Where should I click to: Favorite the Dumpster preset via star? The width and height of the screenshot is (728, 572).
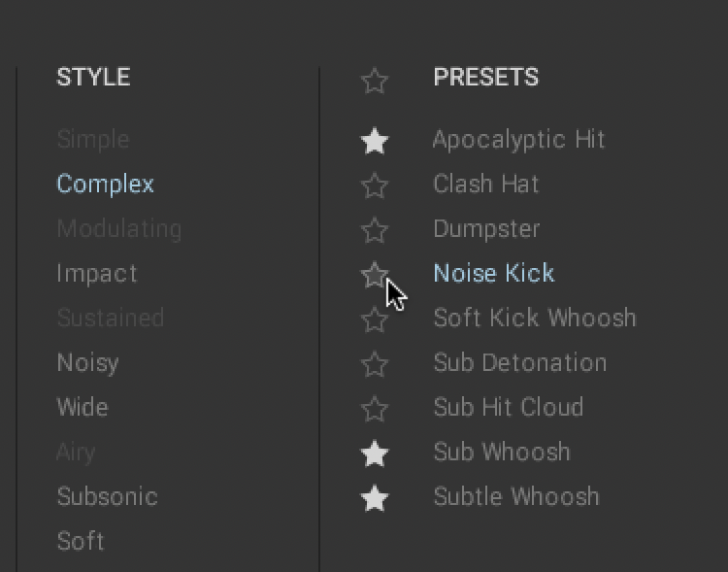(375, 230)
